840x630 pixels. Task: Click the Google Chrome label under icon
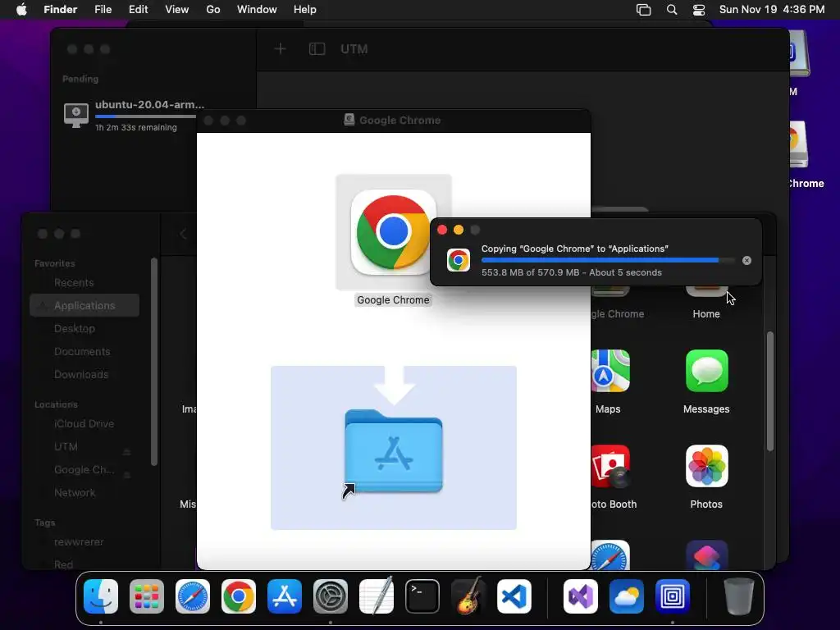pyautogui.click(x=393, y=300)
